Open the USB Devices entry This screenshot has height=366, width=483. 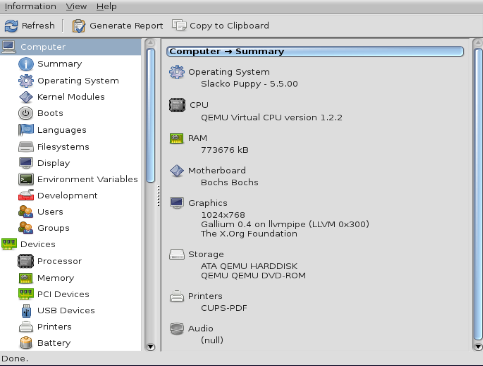tap(66, 310)
